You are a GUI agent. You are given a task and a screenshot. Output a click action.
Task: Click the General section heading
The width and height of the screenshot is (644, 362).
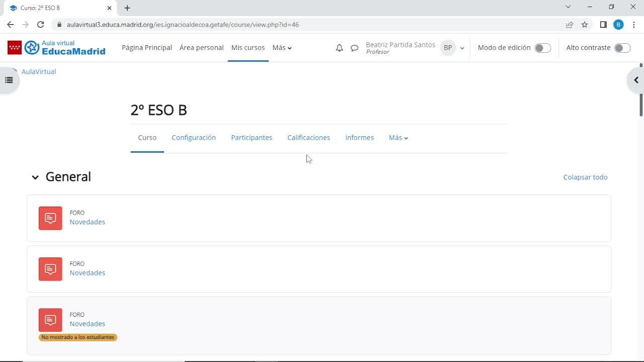click(68, 177)
